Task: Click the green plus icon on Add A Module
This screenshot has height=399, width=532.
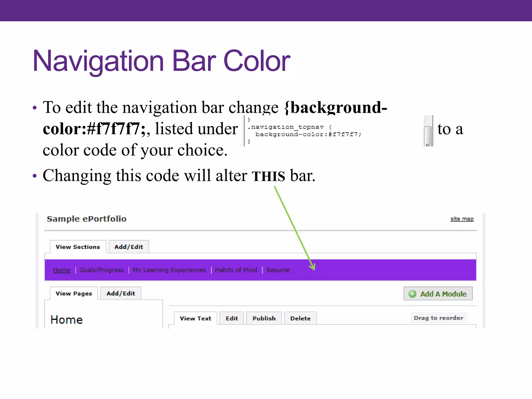Action: tap(412, 294)
